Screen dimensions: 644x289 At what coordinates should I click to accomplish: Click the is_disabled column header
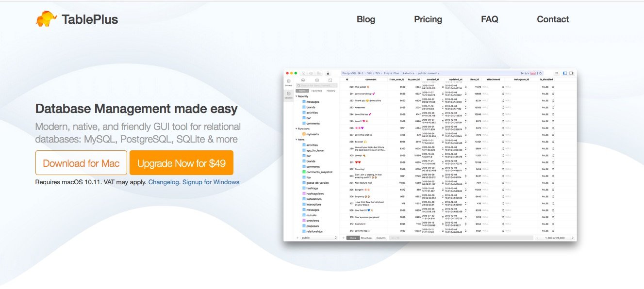(x=546, y=79)
